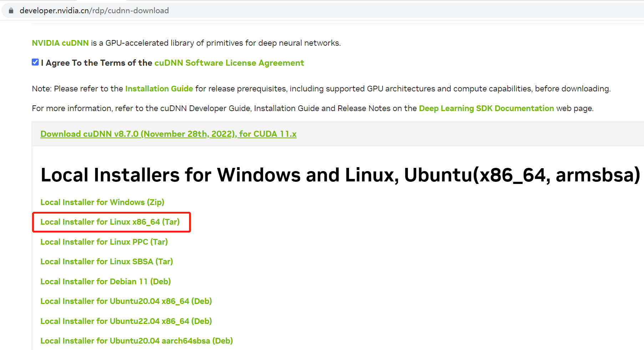Open the NVIDIA cuDNN link
The height and width of the screenshot is (350, 644).
pos(60,43)
